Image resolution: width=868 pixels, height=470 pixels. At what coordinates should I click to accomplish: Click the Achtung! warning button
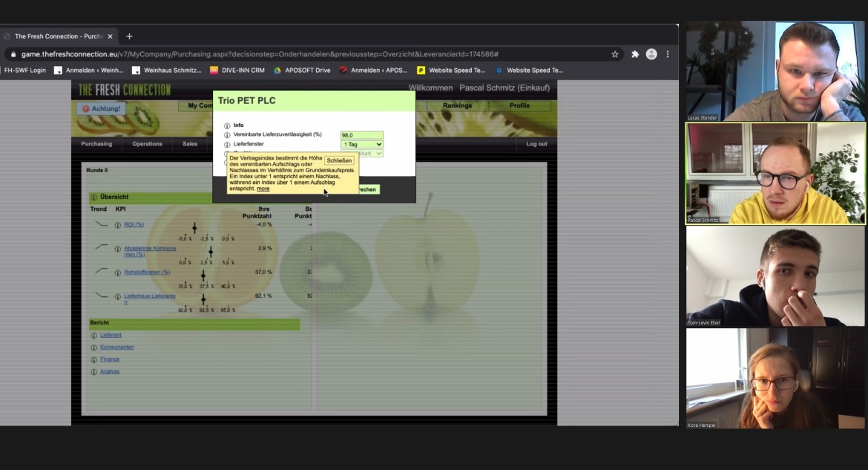102,108
